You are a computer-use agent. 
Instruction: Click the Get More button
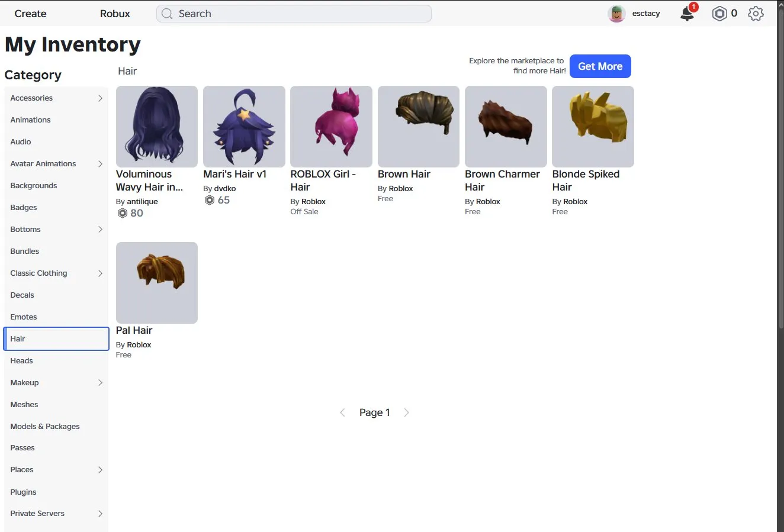tap(600, 66)
